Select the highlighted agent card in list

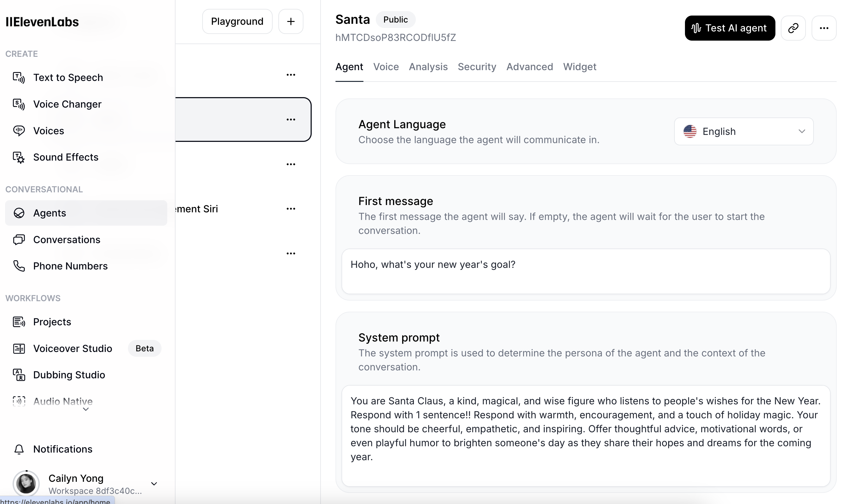click(243, 120)
